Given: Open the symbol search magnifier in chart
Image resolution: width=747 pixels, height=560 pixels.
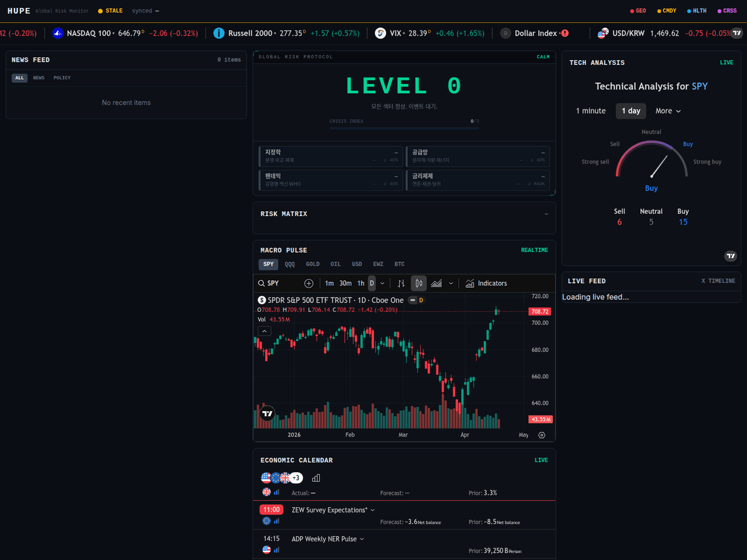Looking at the screenshot, I should 262,283.
